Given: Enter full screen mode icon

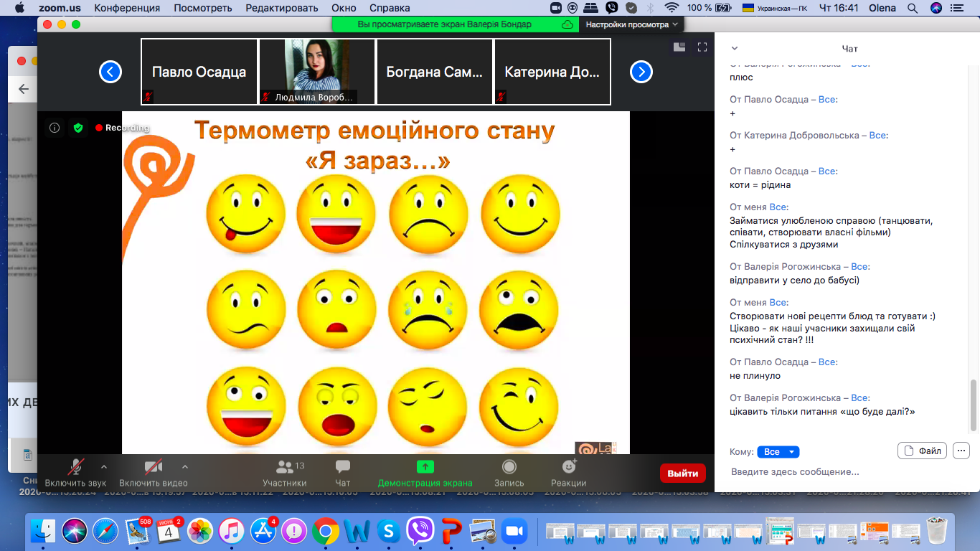Looking at the screenshot, I should pos(702,47).
